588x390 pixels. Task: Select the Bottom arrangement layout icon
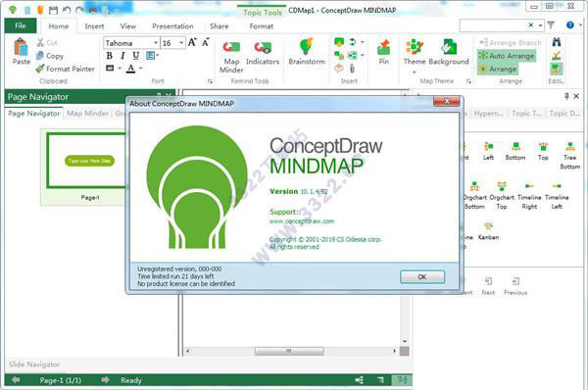pos(515,151)
